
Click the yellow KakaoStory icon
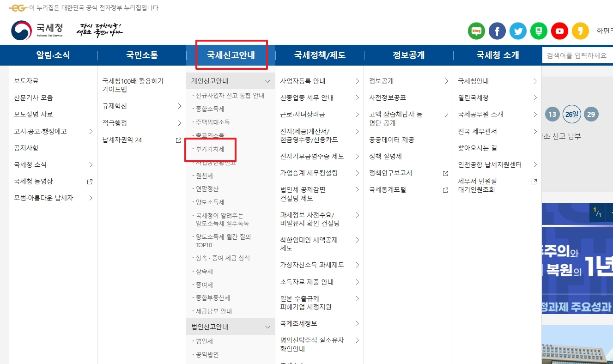pos(580,30)
